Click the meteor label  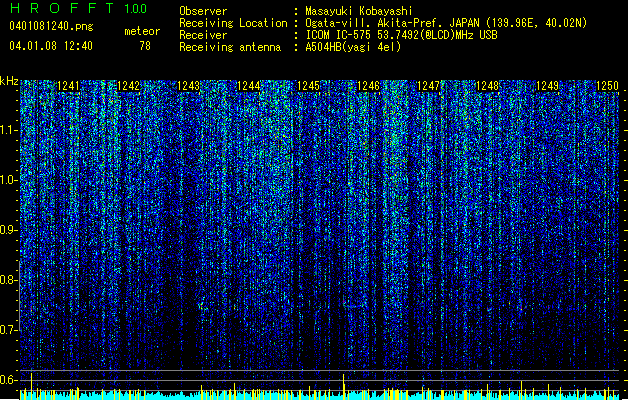pyautogui.click(x=142, y=31)
